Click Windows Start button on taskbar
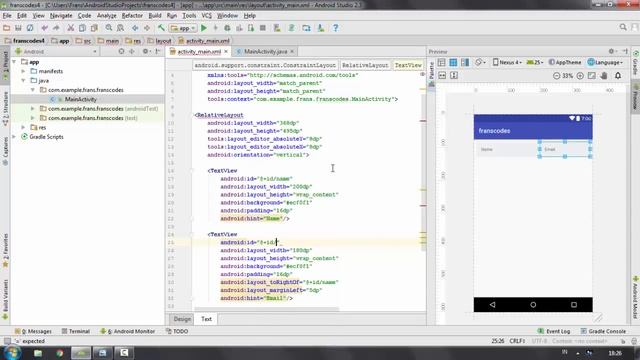This screenshot has height=360, width=640. click(11, 353)
